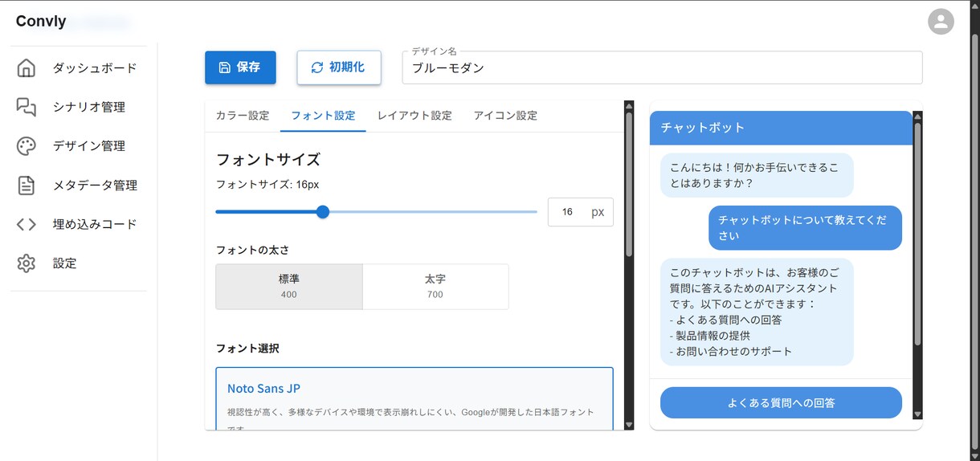Click the よくある質問への回答 chat button

pyautogui.click(x=781, y=402)
